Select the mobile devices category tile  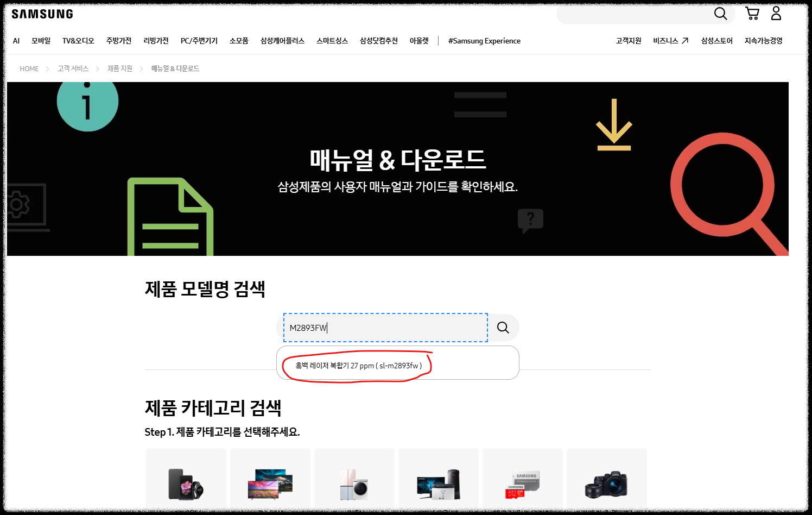pos(186,482)
